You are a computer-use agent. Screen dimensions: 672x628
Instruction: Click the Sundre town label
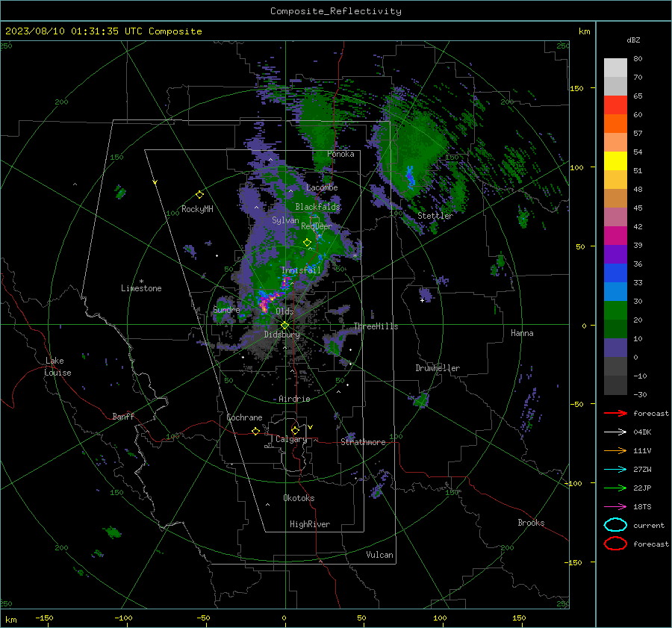point(226,309)
